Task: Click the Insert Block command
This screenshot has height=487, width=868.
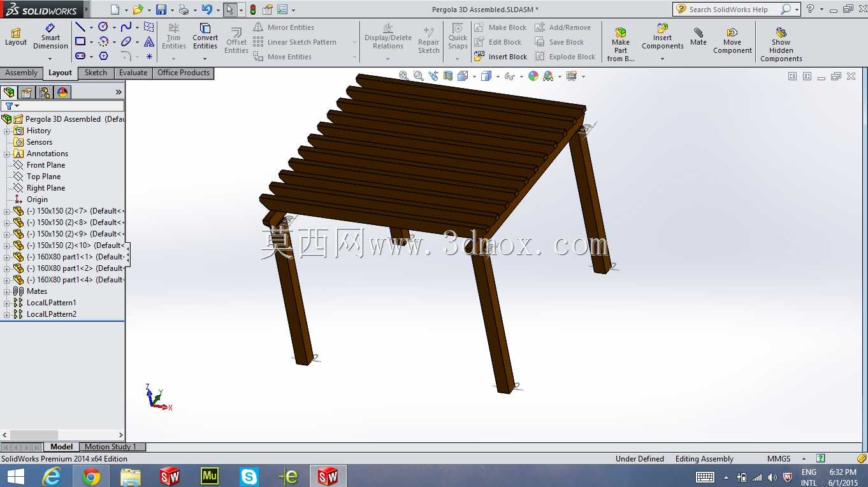Action: pos(500,57)
